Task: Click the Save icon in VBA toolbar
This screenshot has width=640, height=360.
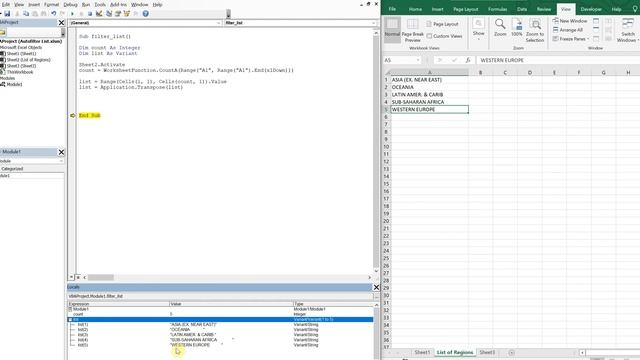Action: (7, 14)
